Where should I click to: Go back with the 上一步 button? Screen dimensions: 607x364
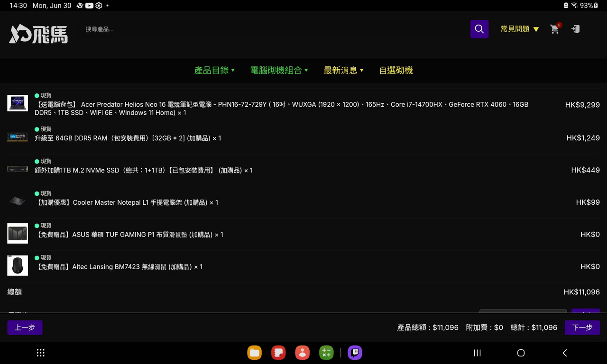(x=25, y=328)
